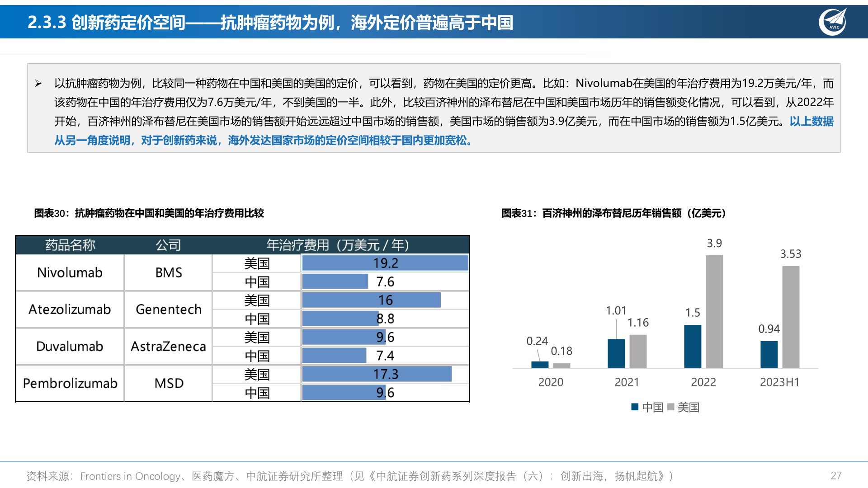Click the dark blue 2022 中国 bar
Viewport: 868px width, 488px height.
tap(693, 347)
